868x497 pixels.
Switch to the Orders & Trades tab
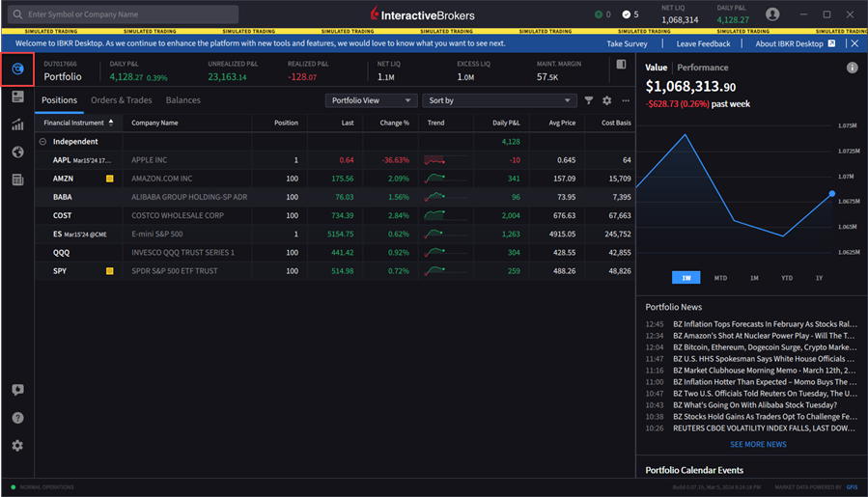tap(122, 100)
